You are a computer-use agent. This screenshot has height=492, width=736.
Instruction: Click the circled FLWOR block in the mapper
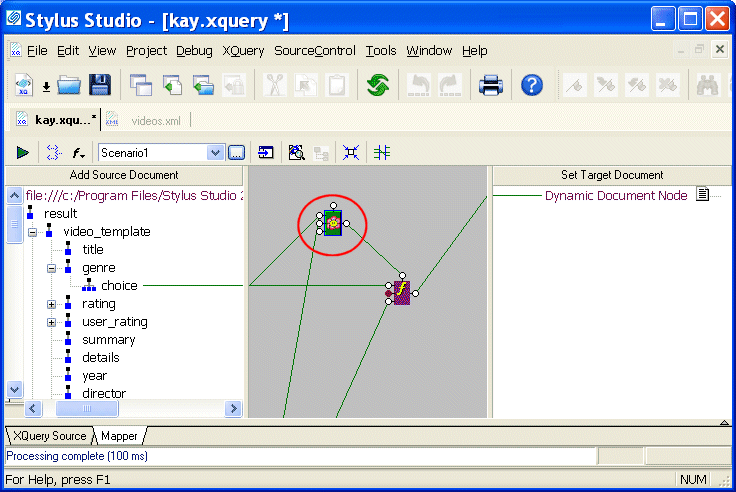point(333,223)
